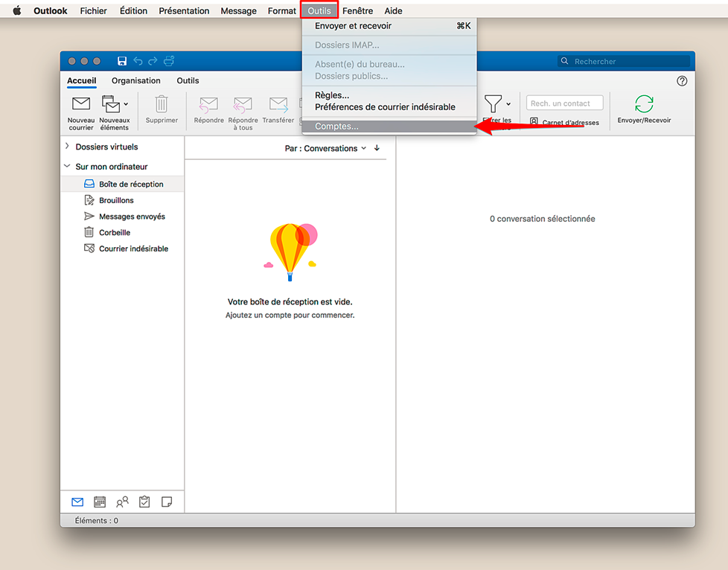Choose Envoyer et recevoir menu item
The image size is (728, 570).
point(389,26)
